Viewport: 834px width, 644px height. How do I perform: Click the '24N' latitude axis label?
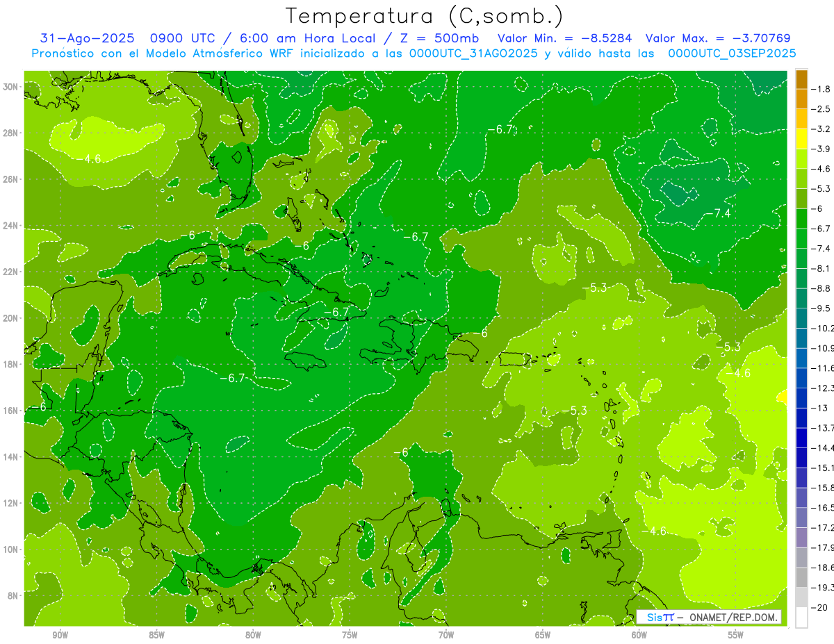(10, 226)
